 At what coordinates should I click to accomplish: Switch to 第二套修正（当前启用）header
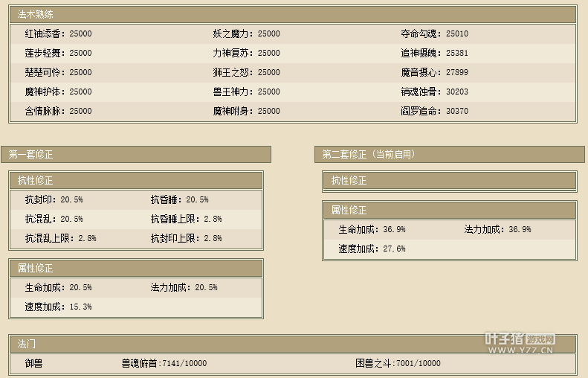coord(369,155)
